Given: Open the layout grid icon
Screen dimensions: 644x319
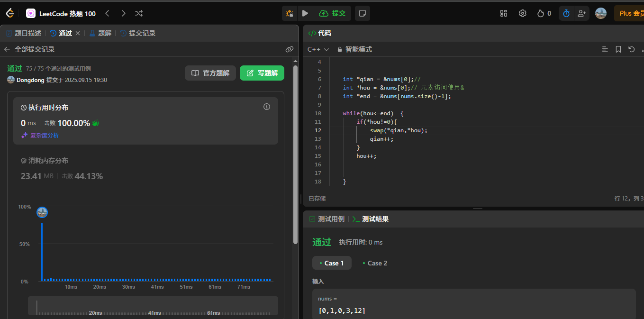Looking at the screenshot, I should coord(504,13).
